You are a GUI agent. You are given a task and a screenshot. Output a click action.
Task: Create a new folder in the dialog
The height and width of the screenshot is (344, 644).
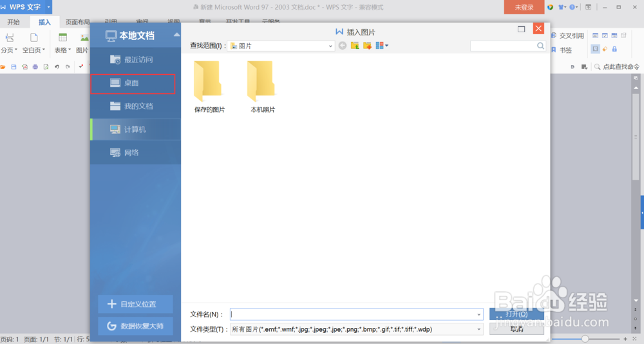[367, 46]
